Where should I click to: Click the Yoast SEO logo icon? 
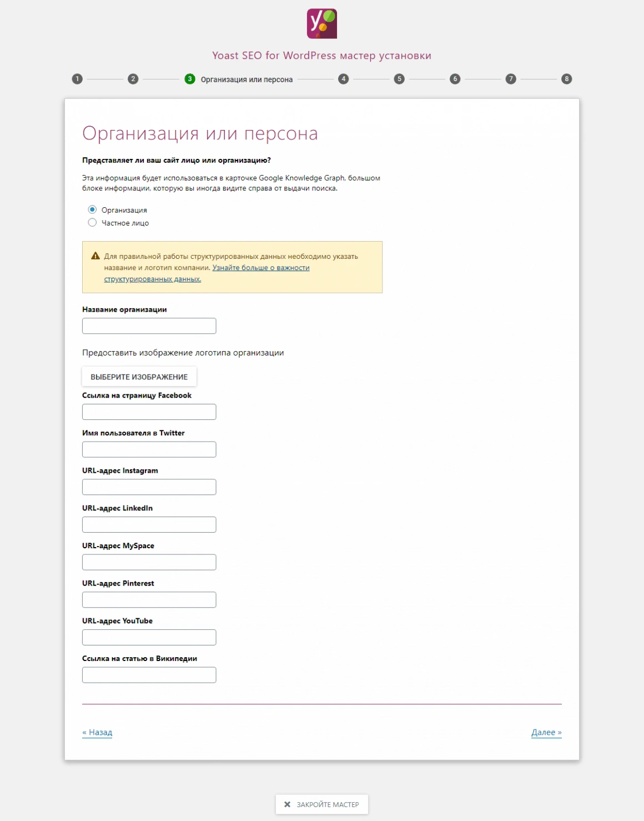322,23
